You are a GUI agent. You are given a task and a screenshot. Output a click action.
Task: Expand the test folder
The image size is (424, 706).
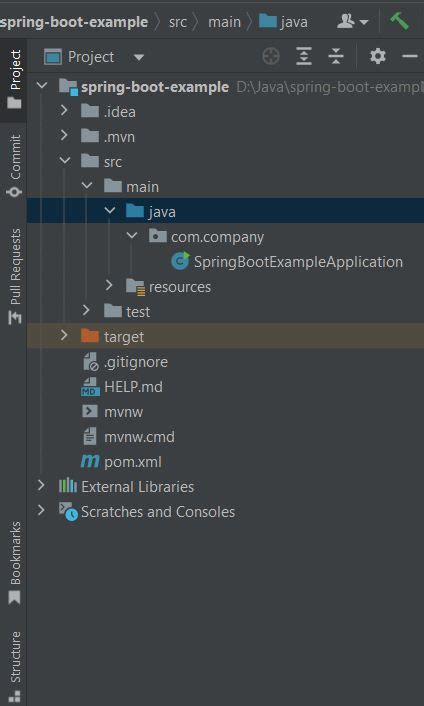point(86,310)
